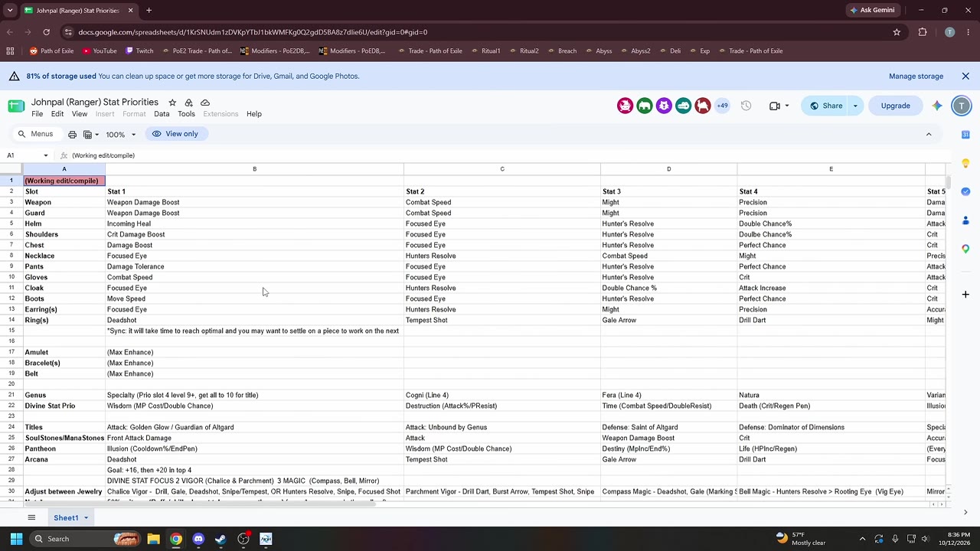The height and width of the screenshot is (551, 980).
Task: Expand the name box dropdown arrow
Action: [x=45, y=155]
